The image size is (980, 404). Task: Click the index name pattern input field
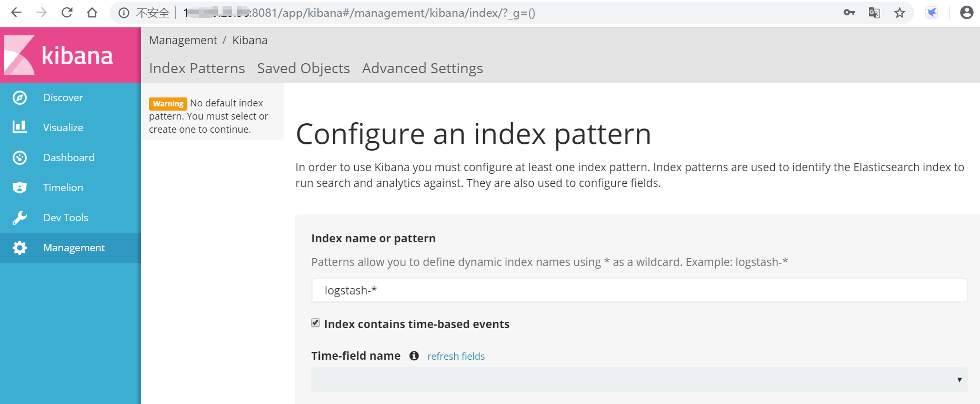click(639, 290)
